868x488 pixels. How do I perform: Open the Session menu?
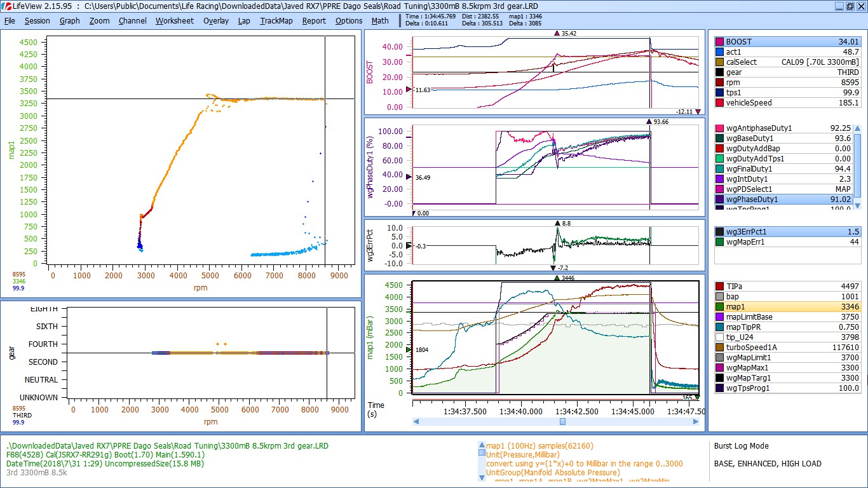click(x=37, y=20)
